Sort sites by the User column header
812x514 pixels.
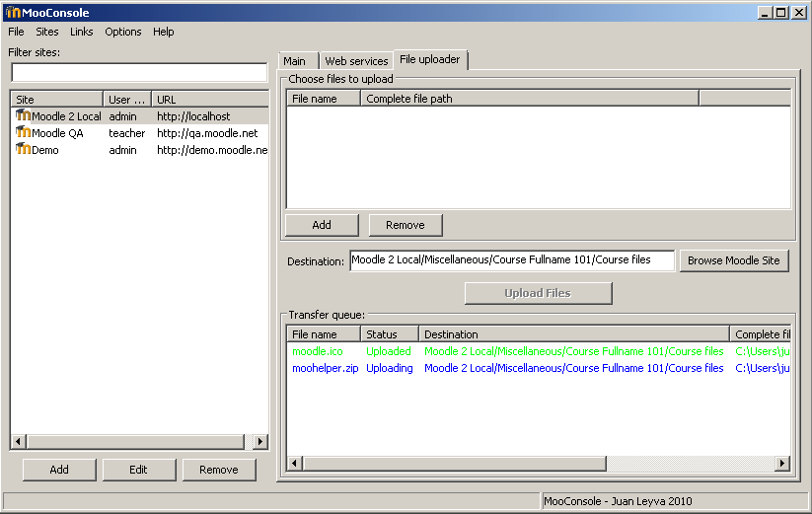click(127, 99)
